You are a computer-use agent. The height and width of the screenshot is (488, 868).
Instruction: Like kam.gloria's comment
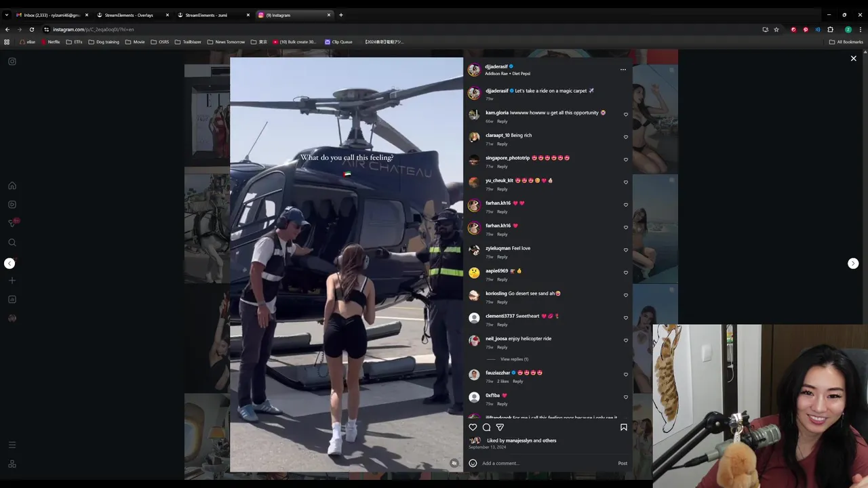[626, 115]
